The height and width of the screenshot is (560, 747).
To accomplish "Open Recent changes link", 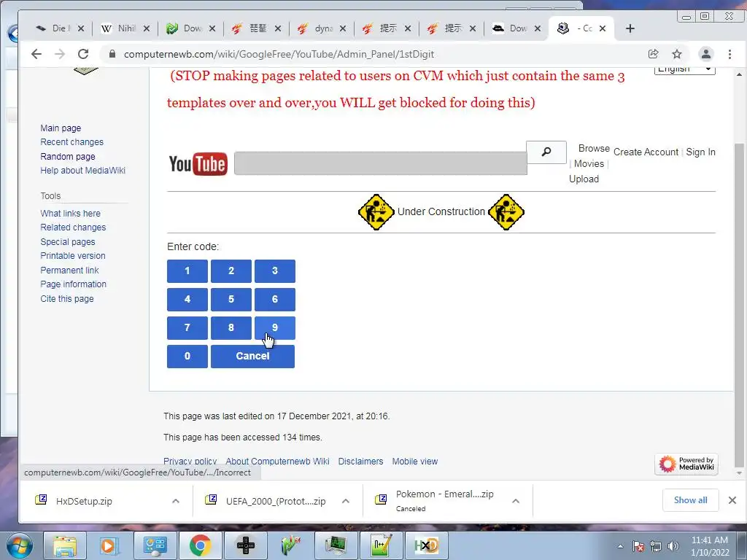I will pos(72,142).
